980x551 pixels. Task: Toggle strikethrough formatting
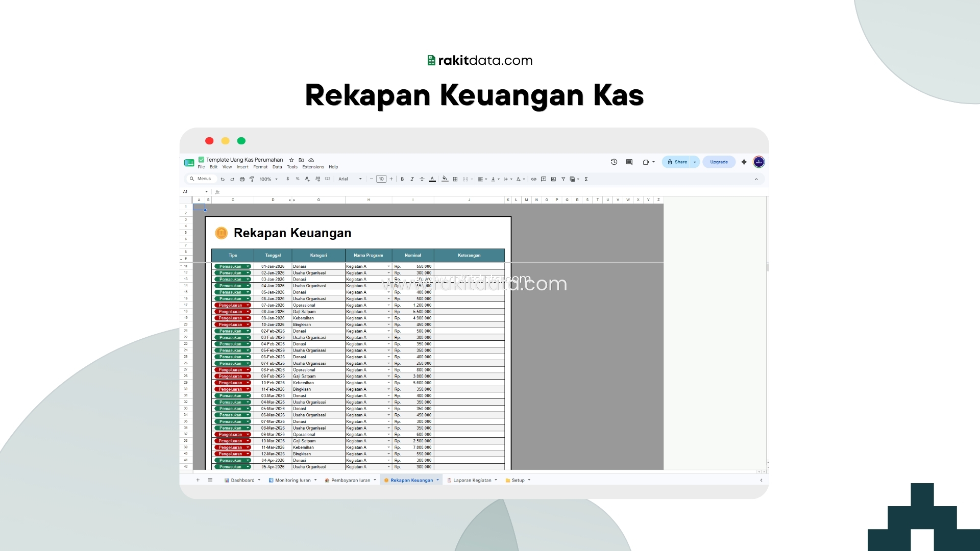(x=422, y=179)
